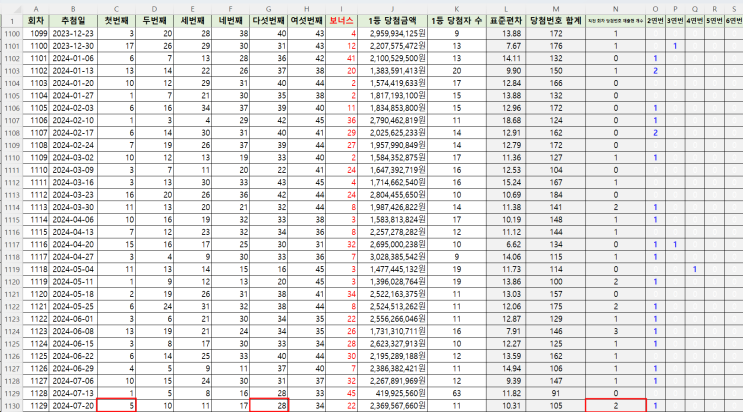Click the 두번째 header cell
Screen dimensions: 743x412
(154, 21)
